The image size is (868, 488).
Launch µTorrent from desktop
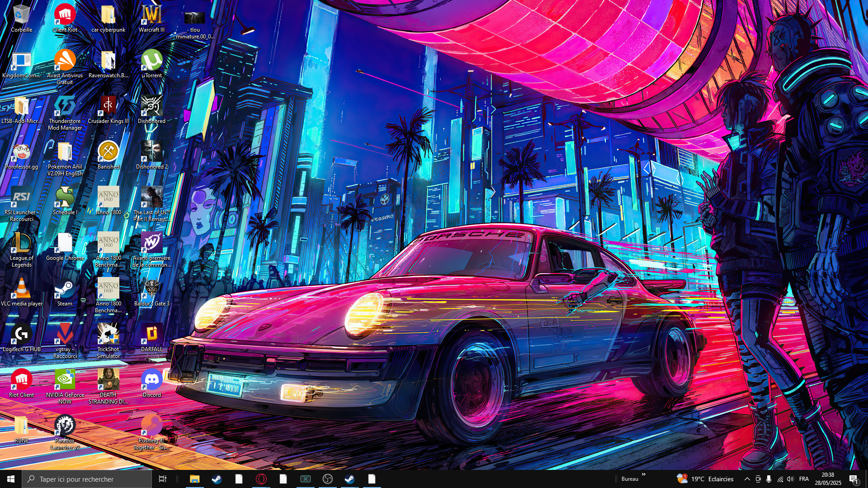pos(151,64)
